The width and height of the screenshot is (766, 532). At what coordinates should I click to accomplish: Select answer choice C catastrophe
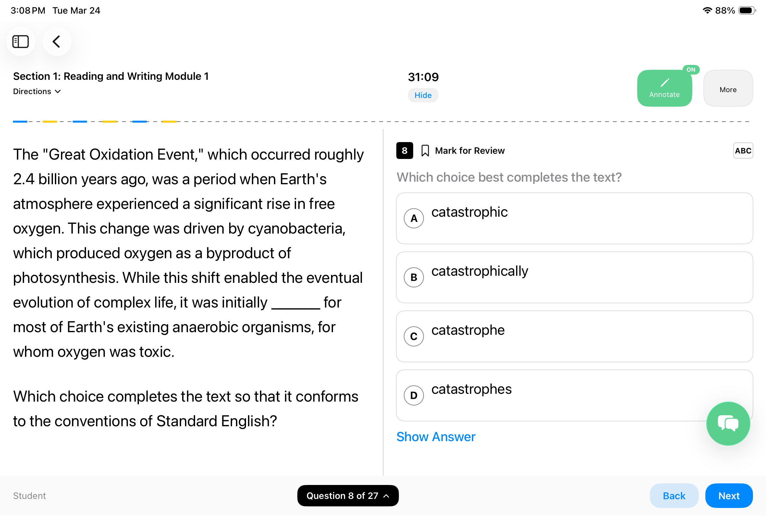pos(574,336)
